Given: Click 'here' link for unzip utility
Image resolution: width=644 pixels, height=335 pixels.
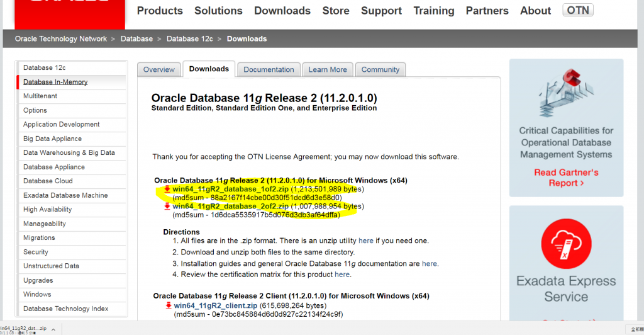Looking at the screenshot, I should pyautogui.click(x=366, y=241).
